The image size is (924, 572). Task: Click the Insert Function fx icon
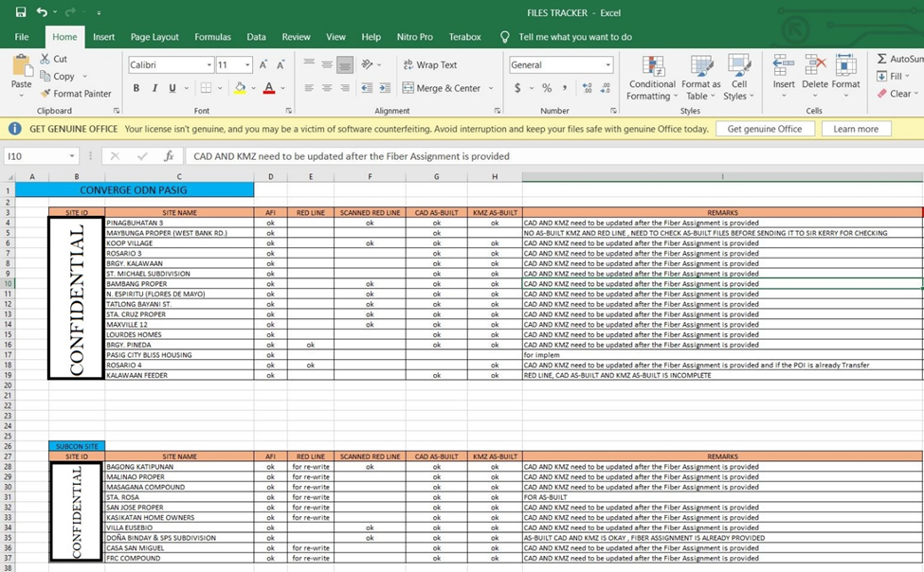point(169,156)
